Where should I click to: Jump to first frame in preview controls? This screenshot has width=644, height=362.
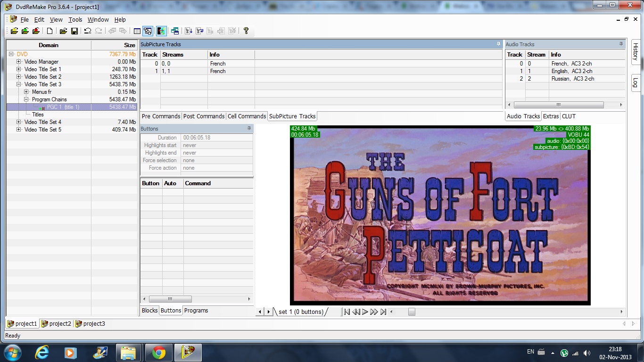pyautogui.click(x=347, y=312)
